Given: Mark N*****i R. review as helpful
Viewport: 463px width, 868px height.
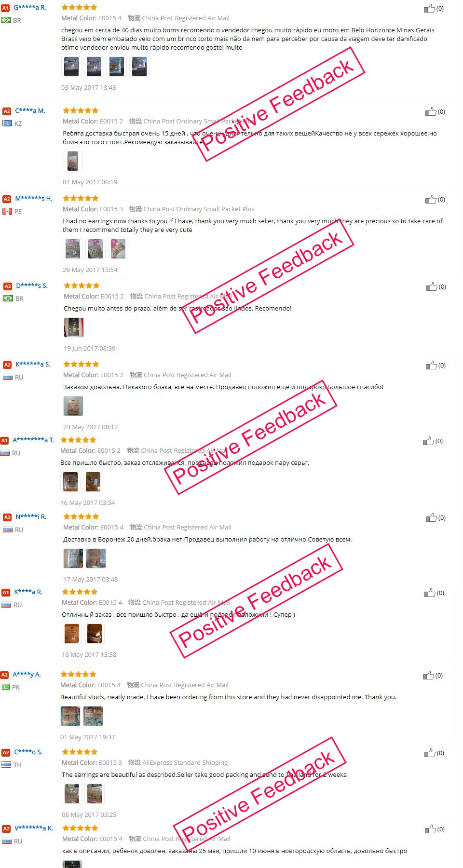Looking at the screenshot, I should coord(431,517).
